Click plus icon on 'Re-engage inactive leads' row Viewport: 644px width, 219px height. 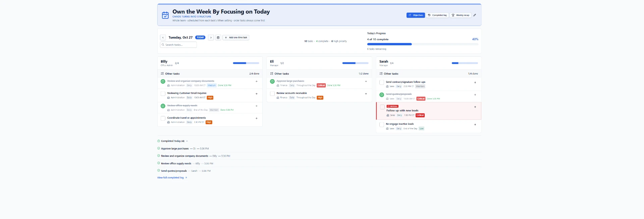[x=475, y=124]
